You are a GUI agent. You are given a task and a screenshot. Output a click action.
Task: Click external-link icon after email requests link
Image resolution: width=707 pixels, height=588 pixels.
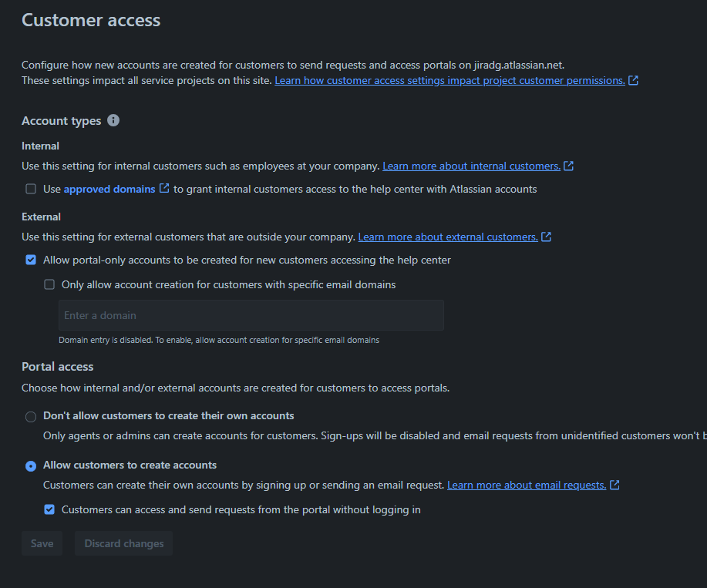click(614, 485)
